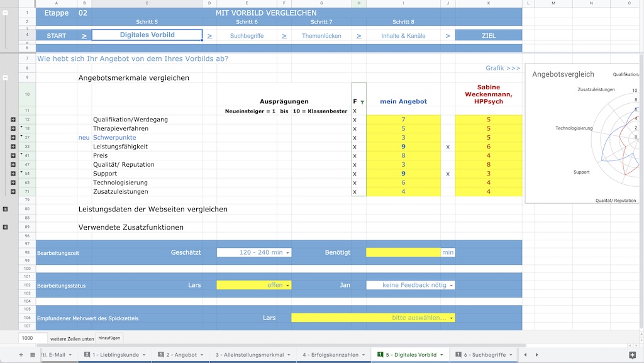Viewport: 644px width, 363px height.
Task: Click the > link after START
Action: tap(84, 36)
